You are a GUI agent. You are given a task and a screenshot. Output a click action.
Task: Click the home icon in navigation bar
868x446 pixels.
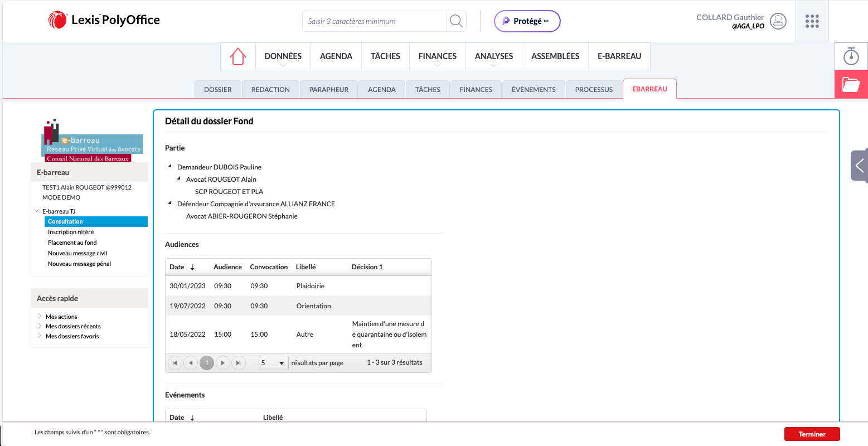(238, 56)
